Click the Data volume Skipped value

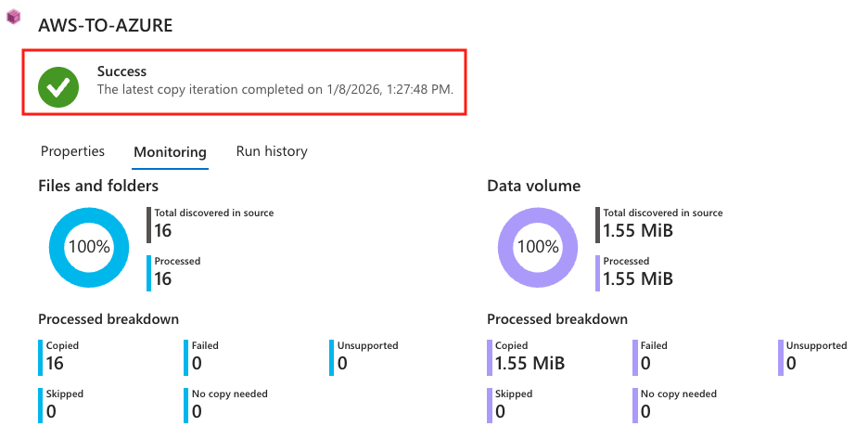500,411
